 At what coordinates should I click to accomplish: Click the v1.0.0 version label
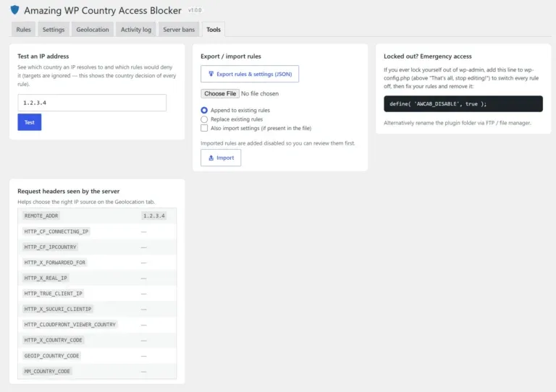pyautogui.click(x=195, y=10)
